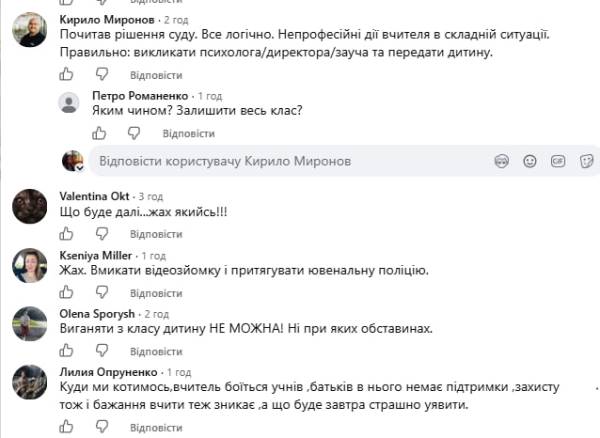Like Кирило Миронов's comment with thumbs up

click(x=66, y=74)
